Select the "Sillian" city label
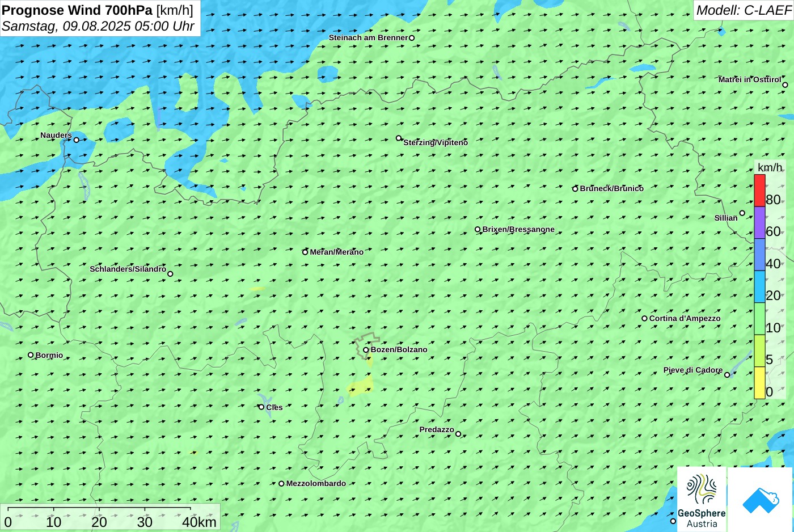The height and width of the screenshot is (532, 794). pos(726,218)
